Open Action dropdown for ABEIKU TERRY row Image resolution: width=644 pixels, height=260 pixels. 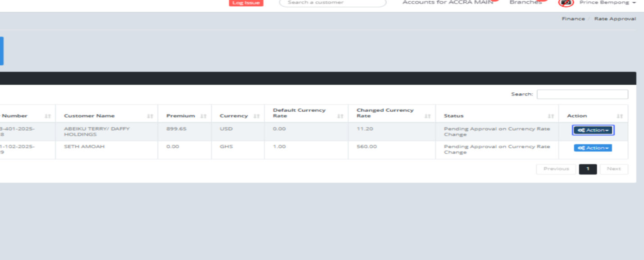(593, 130)
